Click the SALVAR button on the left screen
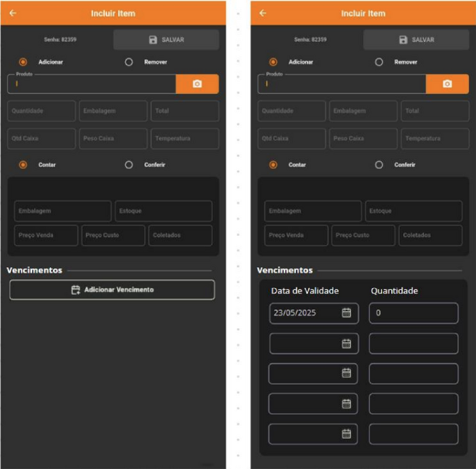 166,39
